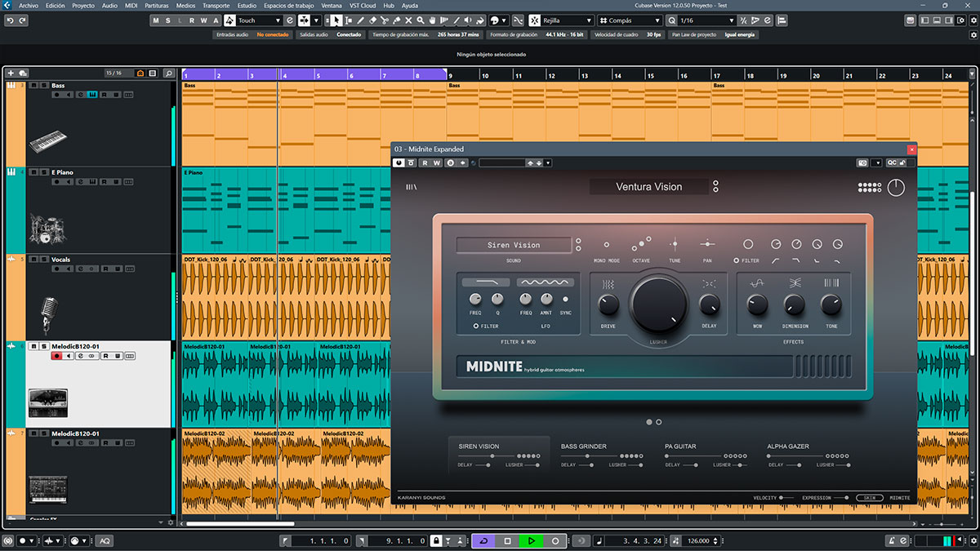Toggle the Read automation button in plug-in window

point(425,163)
